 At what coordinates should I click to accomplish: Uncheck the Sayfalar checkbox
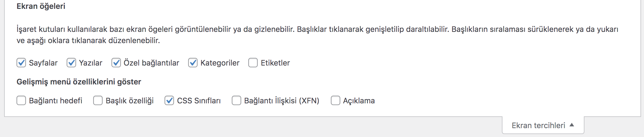[x=21, y=63]
